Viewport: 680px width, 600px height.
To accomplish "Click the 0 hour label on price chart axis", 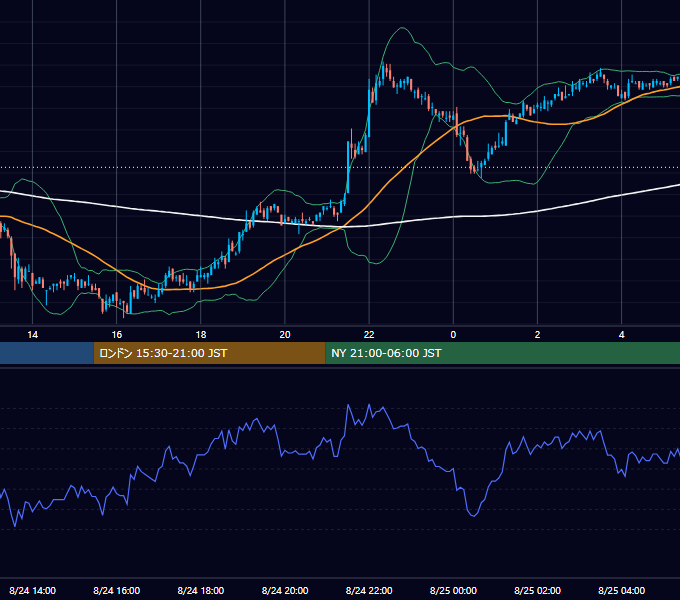I will [453, 335].
